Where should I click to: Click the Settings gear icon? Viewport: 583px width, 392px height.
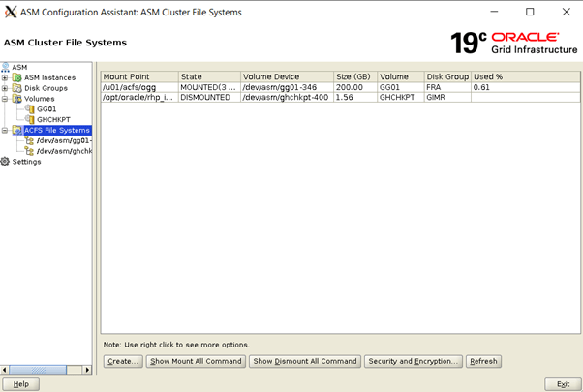click(6, 162)
